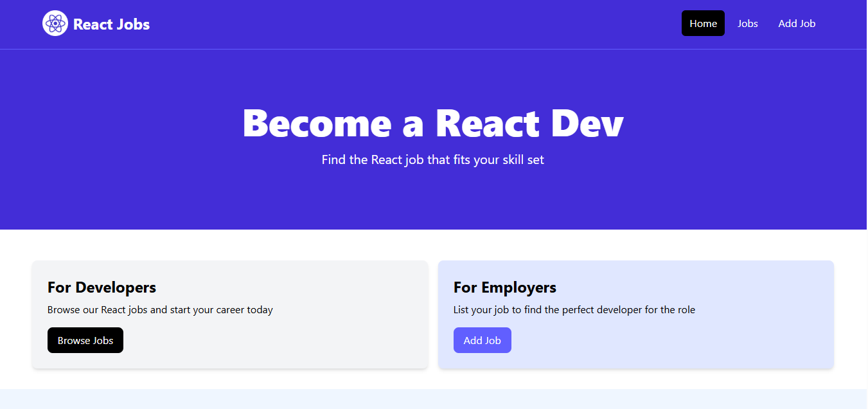Open the Jobs page from navbar
Screen dimensions: 868x409
747,24
